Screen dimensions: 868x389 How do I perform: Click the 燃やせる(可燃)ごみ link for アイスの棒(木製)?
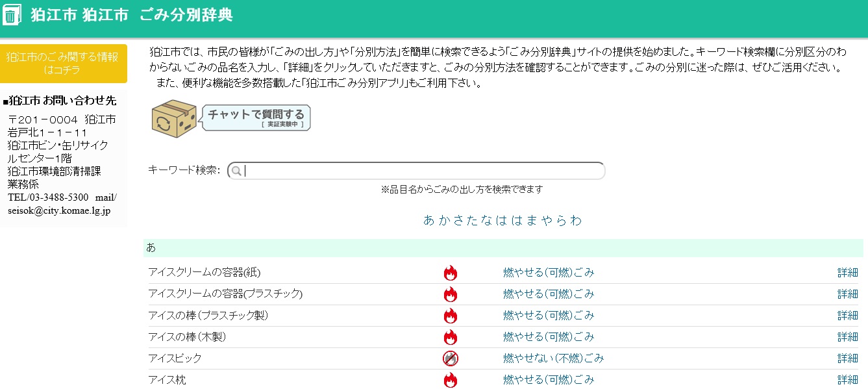pos(549,337)
